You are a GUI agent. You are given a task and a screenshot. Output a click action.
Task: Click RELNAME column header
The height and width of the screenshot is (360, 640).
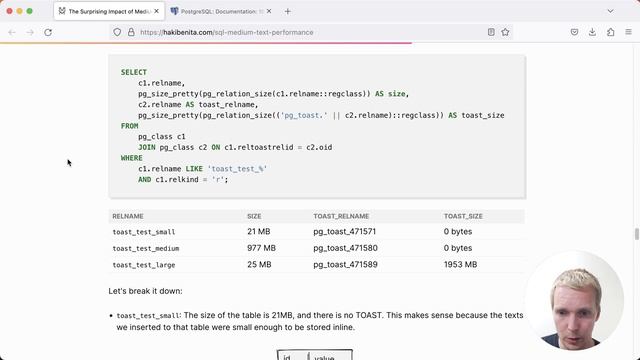(x=128, y=216)
